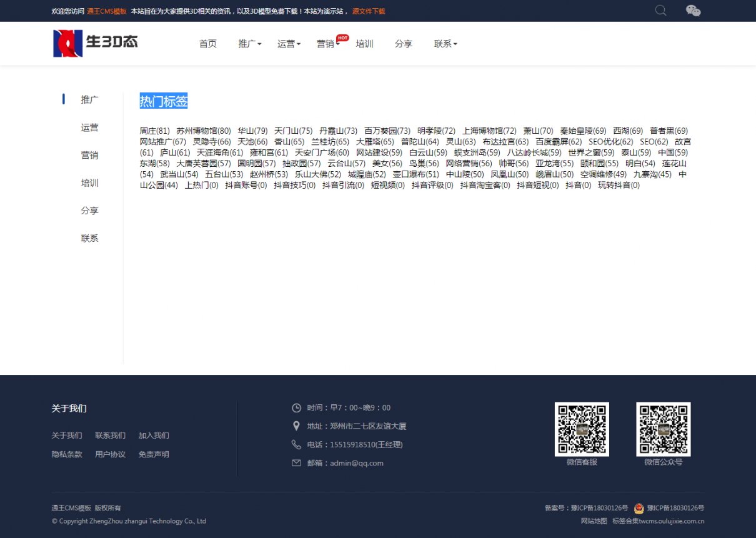This screenshot has width=756, height=538.
Task: Click the 微信客服 QR code
Action: [x=582, y=429]
